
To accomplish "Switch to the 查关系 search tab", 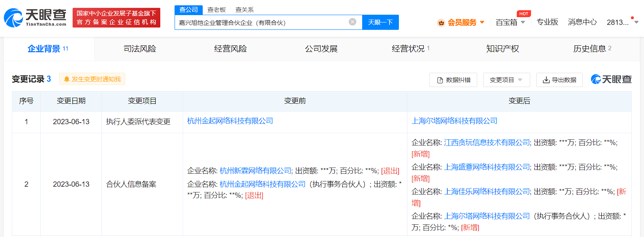I will tap(245, 10).
